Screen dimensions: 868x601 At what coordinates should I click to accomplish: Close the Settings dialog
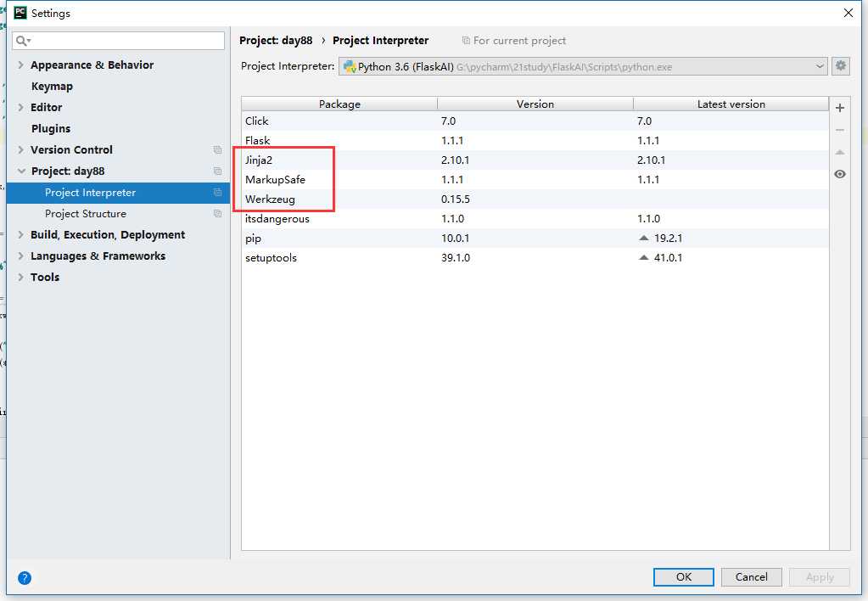[x=848, y=12]
